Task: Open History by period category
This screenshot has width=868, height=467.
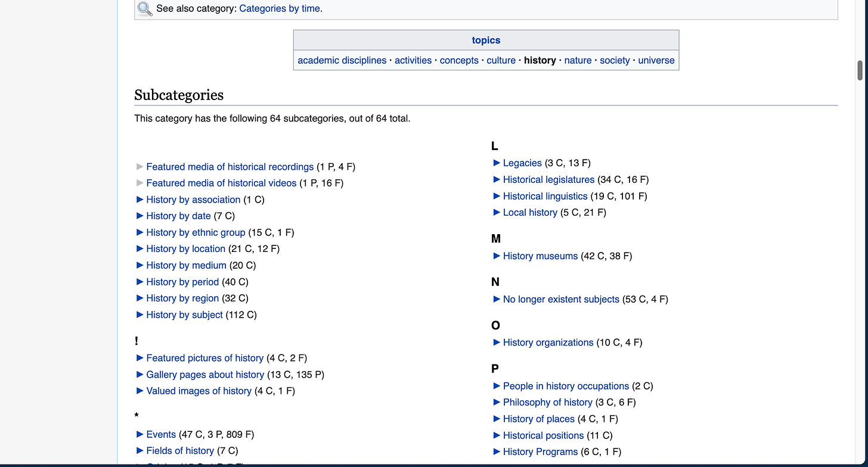Action: tap(182, 282)
